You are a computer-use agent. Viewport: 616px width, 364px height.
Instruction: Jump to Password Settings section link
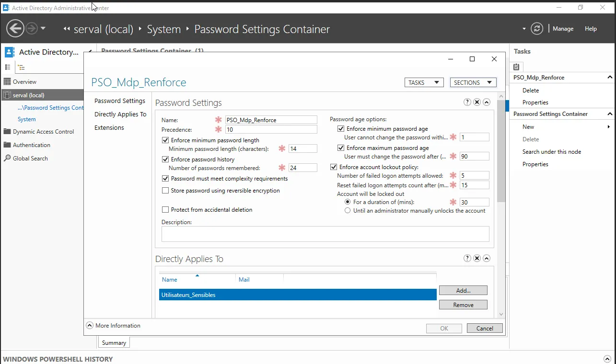click(x=120, y=101)
